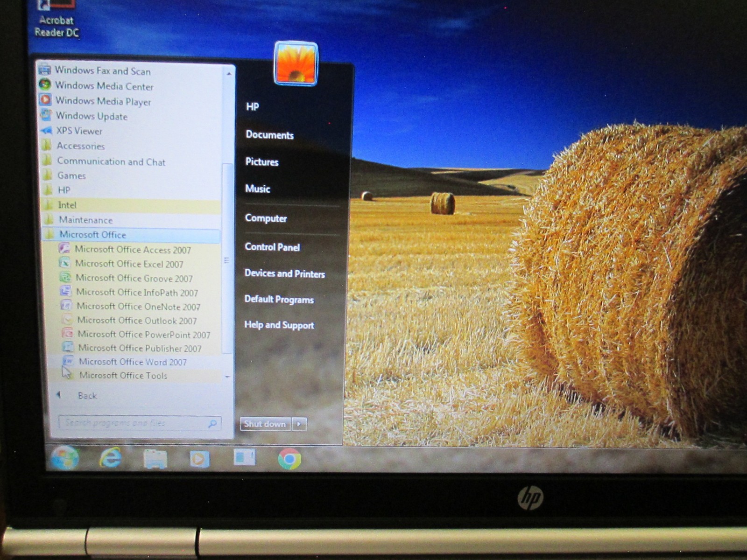
Task: Click the programs list scrollbar thumb
Action: pos(227,259)
